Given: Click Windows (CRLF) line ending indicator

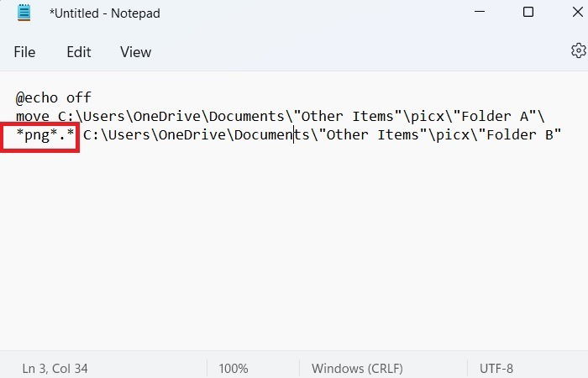Looking at the screenshot, I should pos(357,368).
